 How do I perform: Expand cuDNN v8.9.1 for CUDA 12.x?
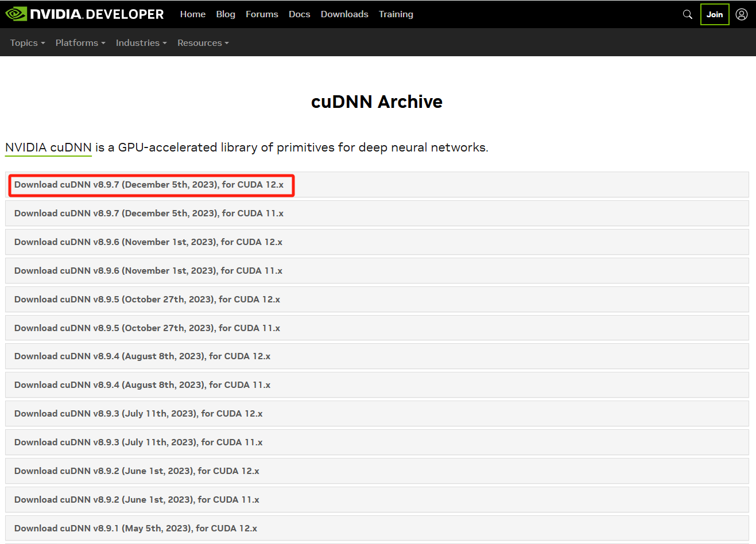(x=377, y=529)
